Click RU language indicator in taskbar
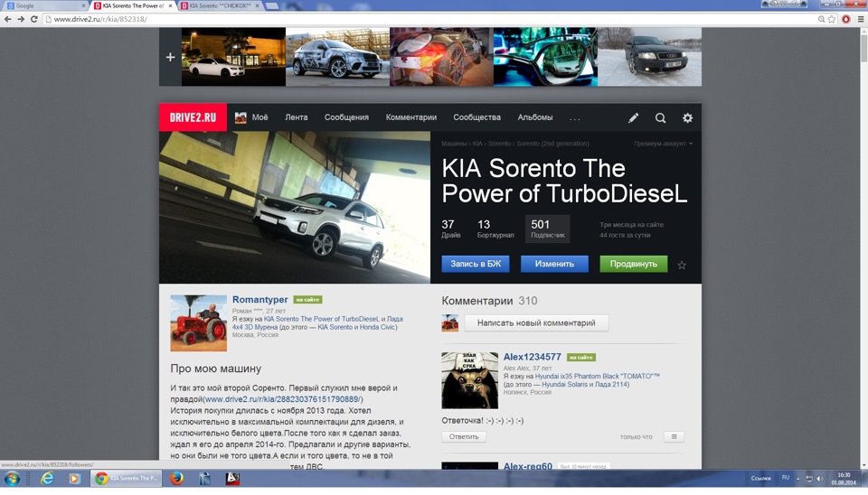868x495 pixels. 786,478
